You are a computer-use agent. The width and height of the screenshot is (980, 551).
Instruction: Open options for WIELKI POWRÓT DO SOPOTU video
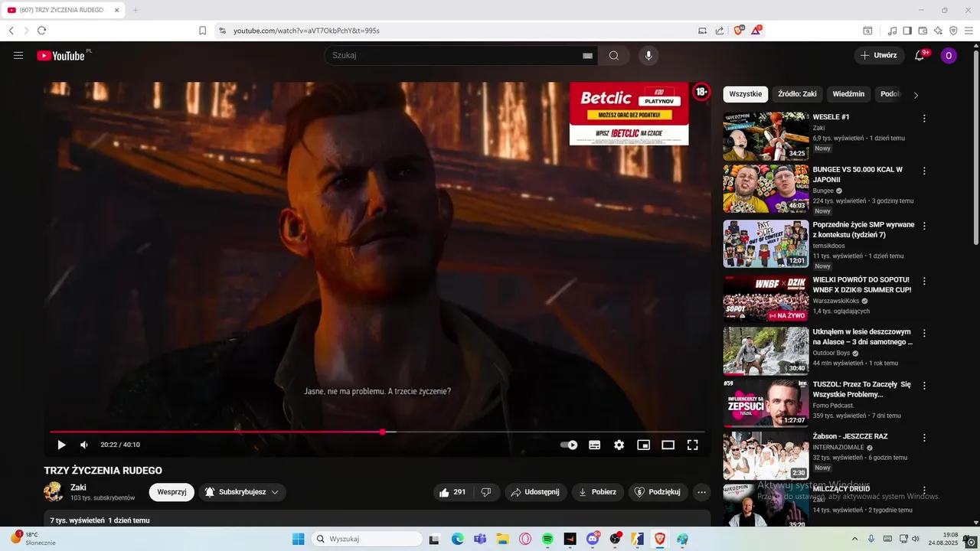click(924, 282)
